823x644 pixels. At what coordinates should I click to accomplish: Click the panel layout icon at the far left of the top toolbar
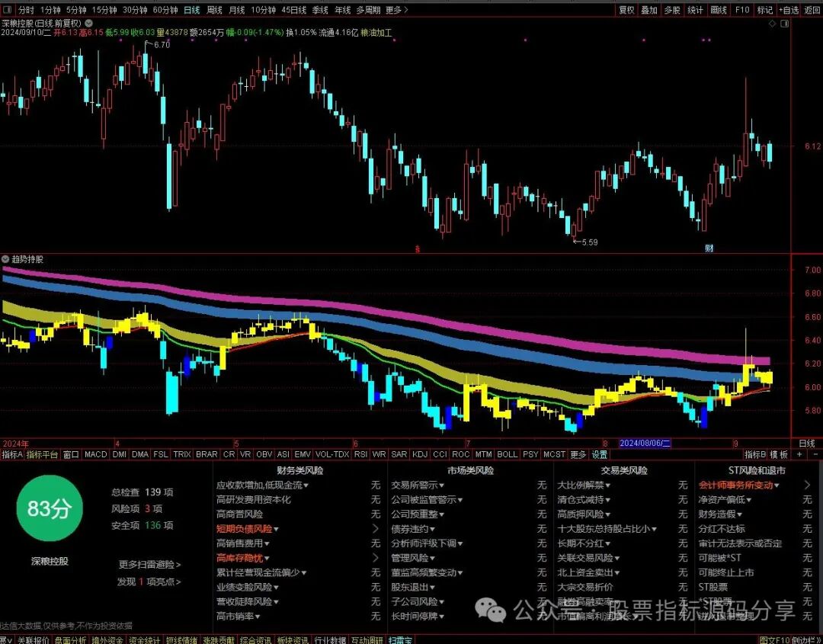[8, 10]
